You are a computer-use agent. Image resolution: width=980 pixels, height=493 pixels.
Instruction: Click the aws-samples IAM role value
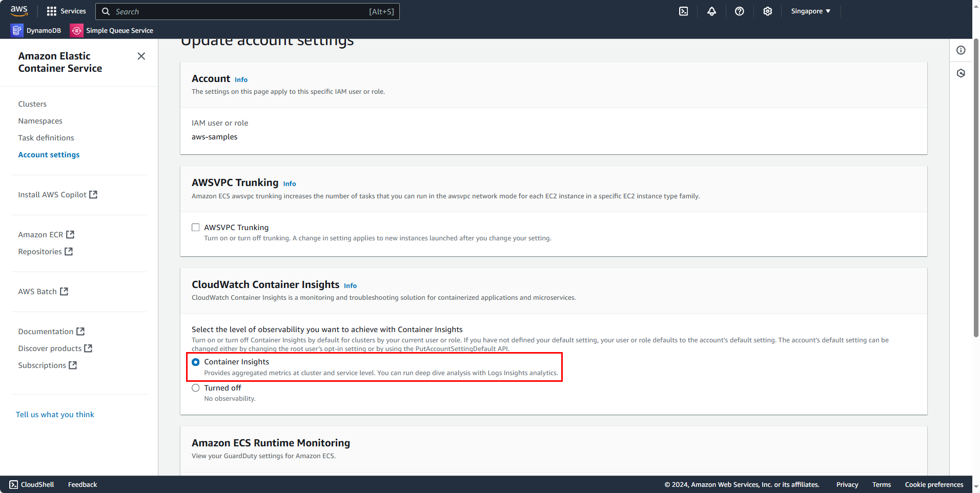click(x=214, y=137)
